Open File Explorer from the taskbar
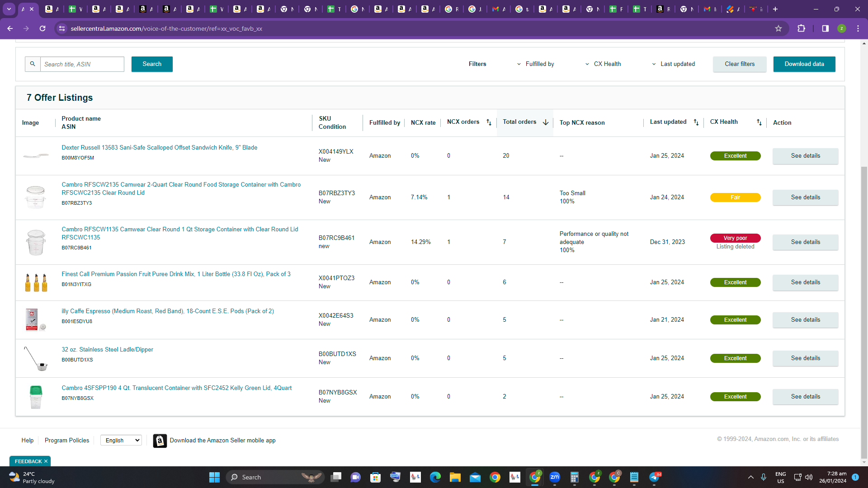The height and width of the screenshot is (488, 868). (x=455, y=477)
